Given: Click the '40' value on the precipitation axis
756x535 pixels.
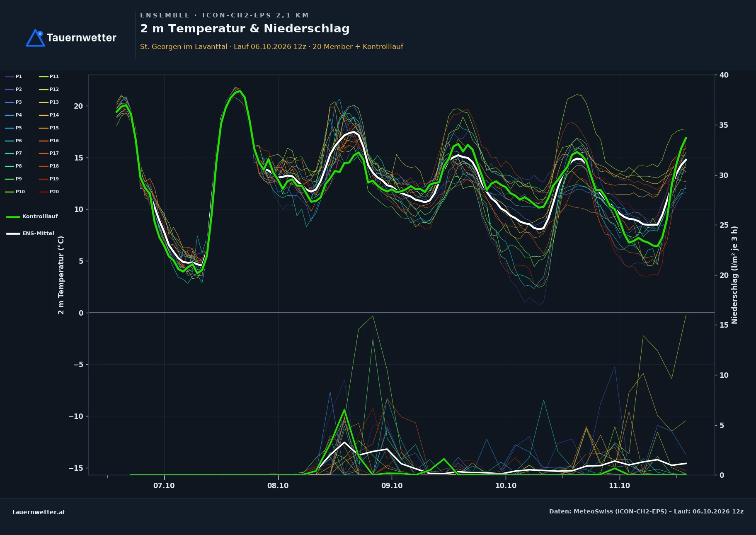Looking at the screenshot, I should tap(724, 75).
